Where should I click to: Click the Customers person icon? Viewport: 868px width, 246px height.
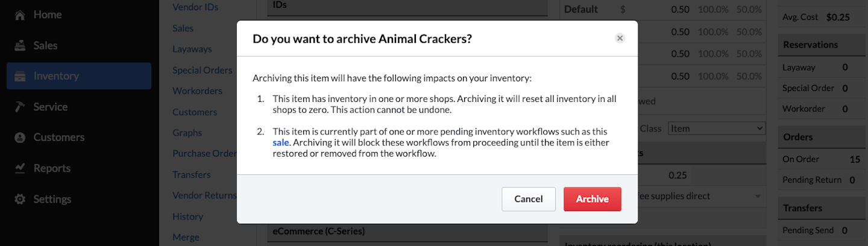pos(20,137)
